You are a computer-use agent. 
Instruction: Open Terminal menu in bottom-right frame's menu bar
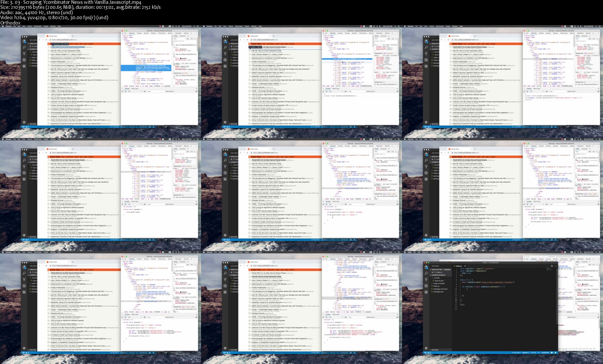(448, 252)
